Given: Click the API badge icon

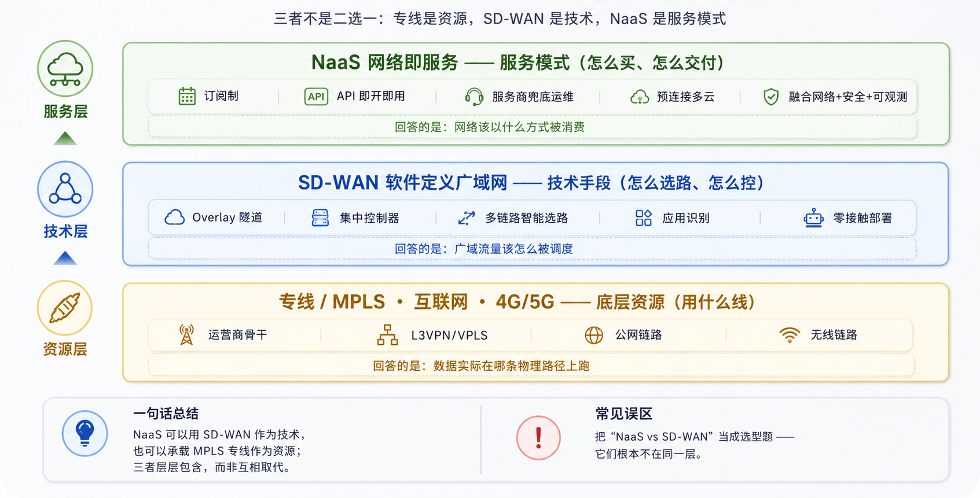Looking at the screenshot, I should pos(316,97).
